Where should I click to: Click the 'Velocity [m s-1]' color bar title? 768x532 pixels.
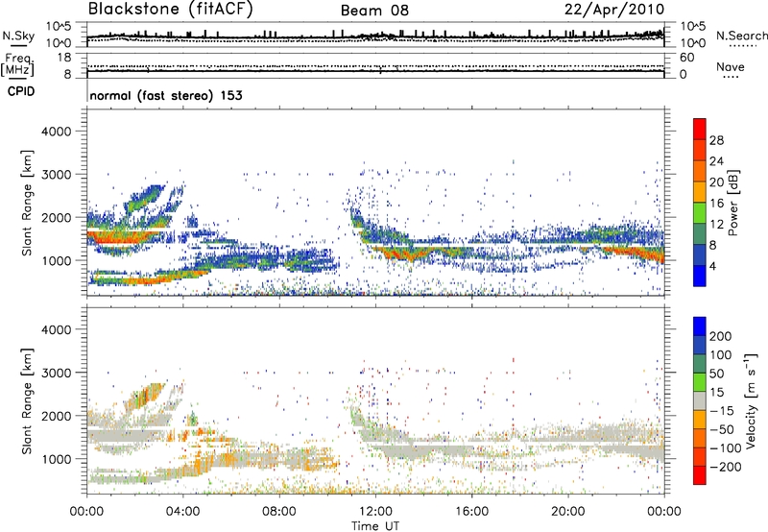(x=750, y=400)
